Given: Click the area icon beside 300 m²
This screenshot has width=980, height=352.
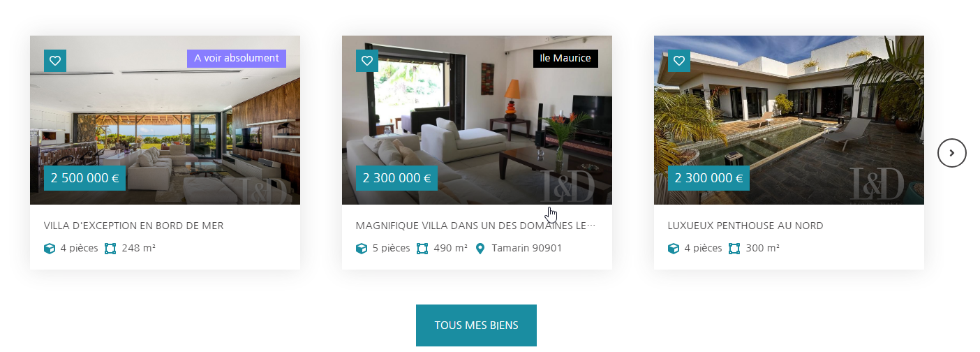Looking at the screenshot, I should (734, 249).
